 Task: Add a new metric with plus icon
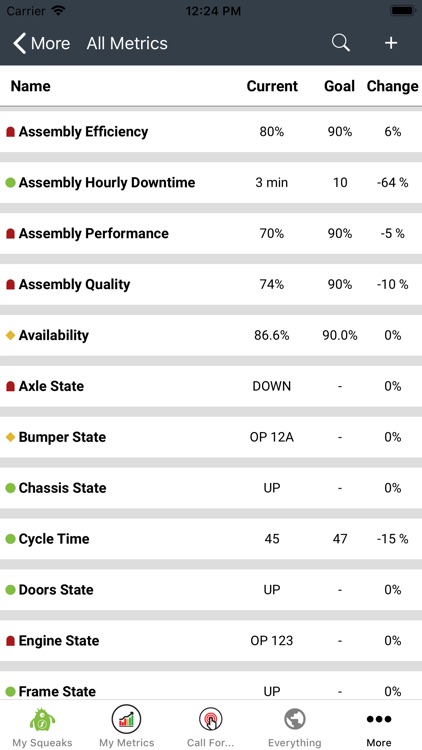click(x=391, y=43)
